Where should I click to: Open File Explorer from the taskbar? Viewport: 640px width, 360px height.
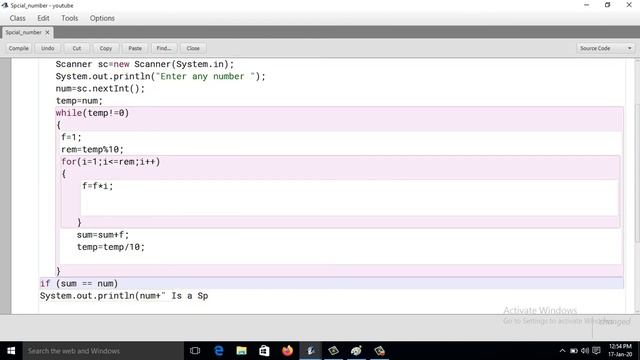242,351
